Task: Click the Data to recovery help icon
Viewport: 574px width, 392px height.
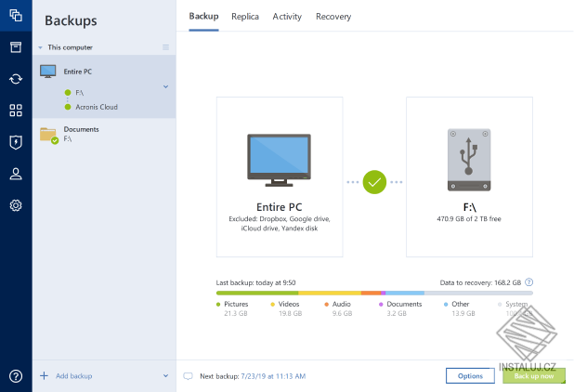Action: pyautogui.click(x=529, y=282)
